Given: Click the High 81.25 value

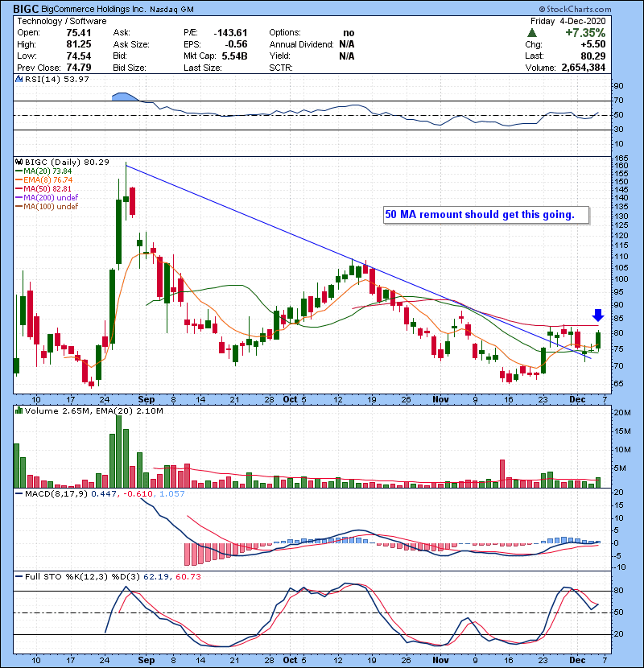Looking at the screenshot, I should pyautogui.click(x=78, y=44).
